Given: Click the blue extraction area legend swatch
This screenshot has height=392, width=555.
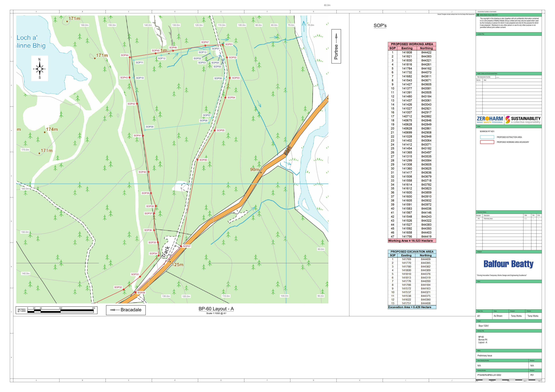Looking at the screenshot, I should tap(487, 137).
